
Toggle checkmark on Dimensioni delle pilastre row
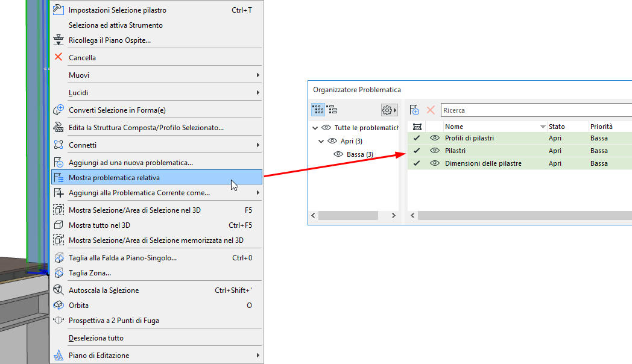417,163
